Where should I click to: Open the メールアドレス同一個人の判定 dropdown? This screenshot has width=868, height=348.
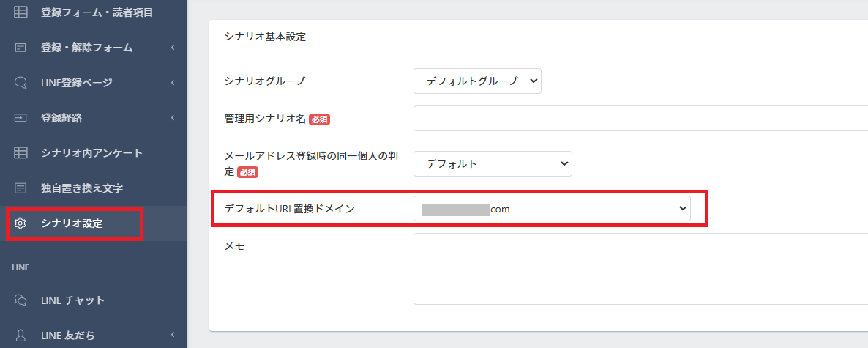(493, 164)
